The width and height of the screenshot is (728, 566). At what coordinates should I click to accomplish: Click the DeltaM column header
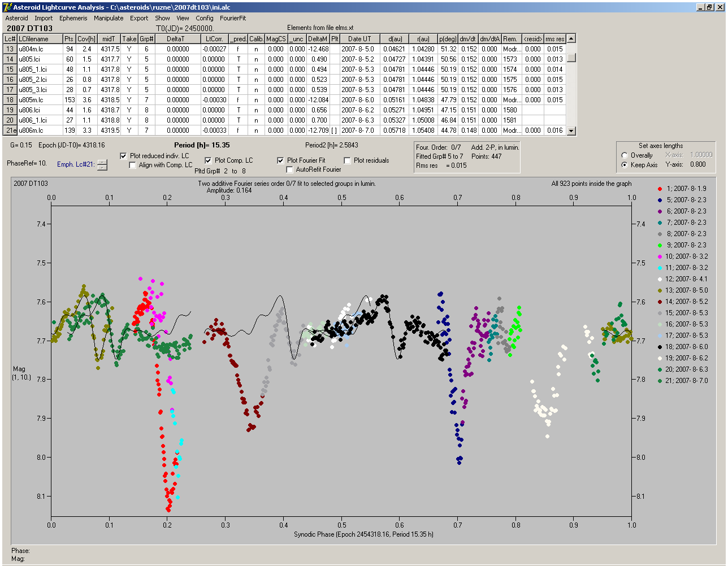(318, 39)
